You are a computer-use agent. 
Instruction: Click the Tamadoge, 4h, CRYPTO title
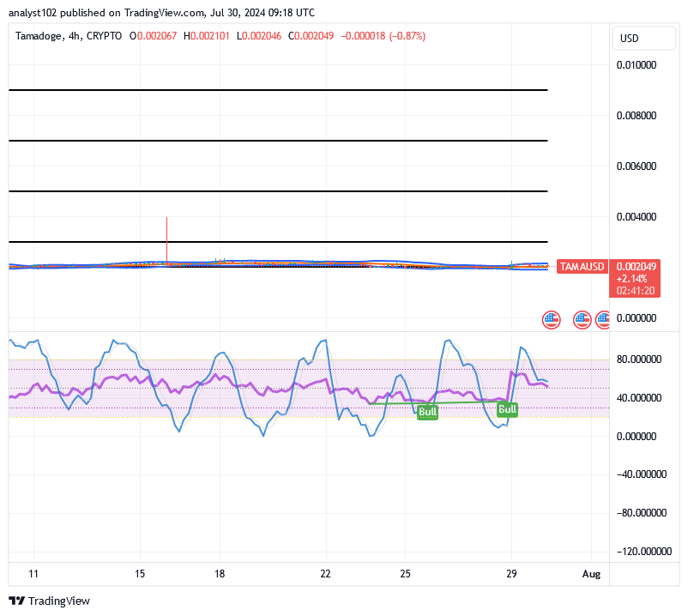tap(69, 36)
